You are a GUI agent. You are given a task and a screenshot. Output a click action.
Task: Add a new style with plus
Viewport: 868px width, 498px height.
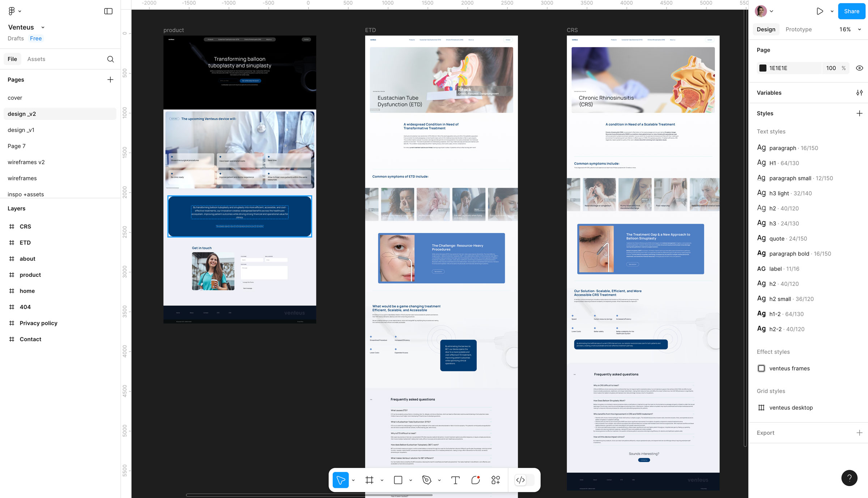859,113
